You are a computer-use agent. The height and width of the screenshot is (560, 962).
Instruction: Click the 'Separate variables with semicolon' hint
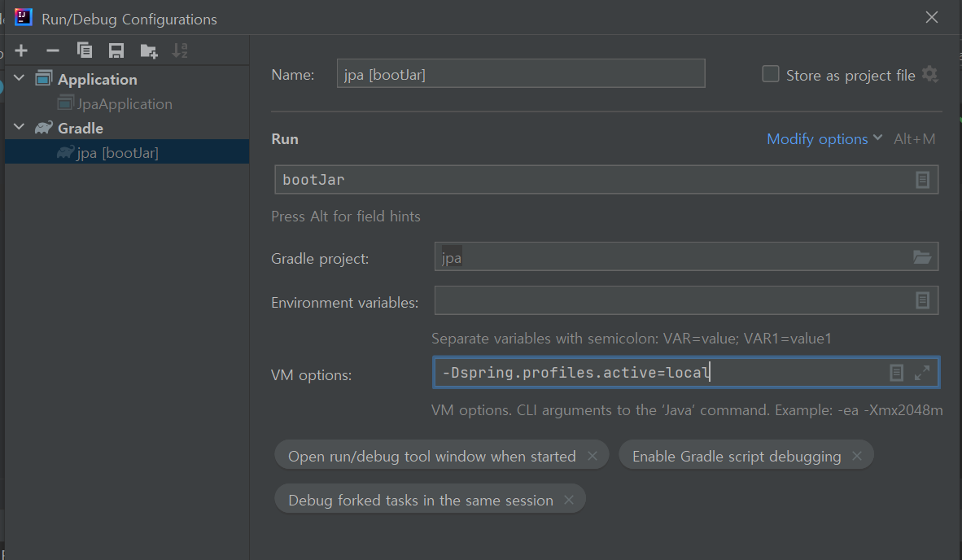632,339
